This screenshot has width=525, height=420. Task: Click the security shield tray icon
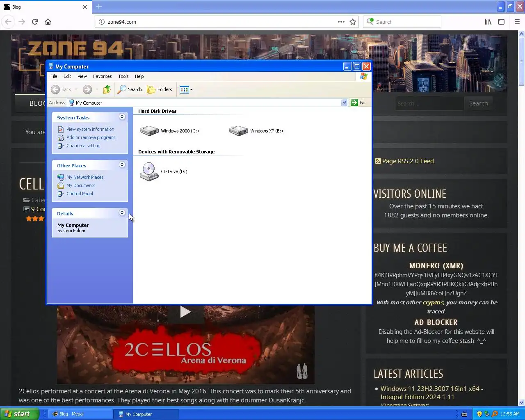479,414
